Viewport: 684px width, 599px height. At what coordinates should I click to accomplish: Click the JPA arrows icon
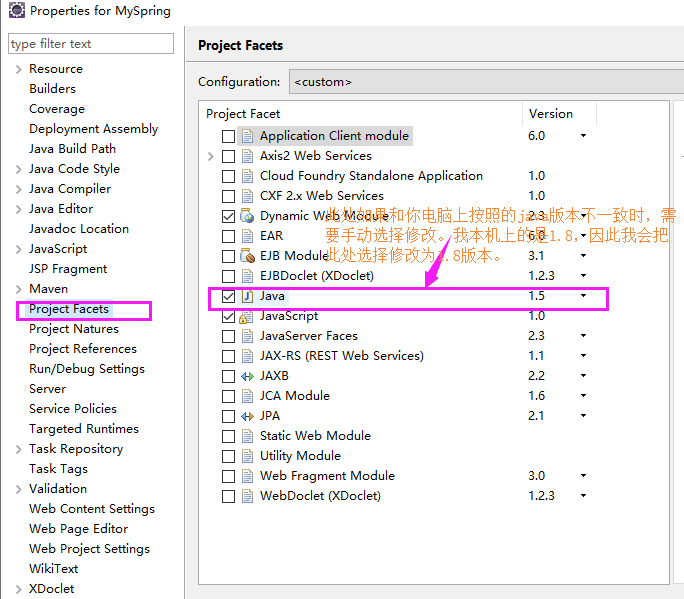click(x=247, y=416)
